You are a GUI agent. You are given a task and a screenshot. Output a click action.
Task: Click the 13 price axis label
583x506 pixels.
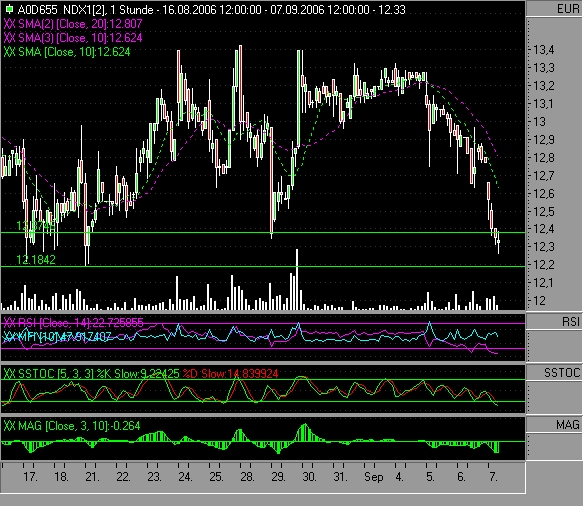coord(539,122)
